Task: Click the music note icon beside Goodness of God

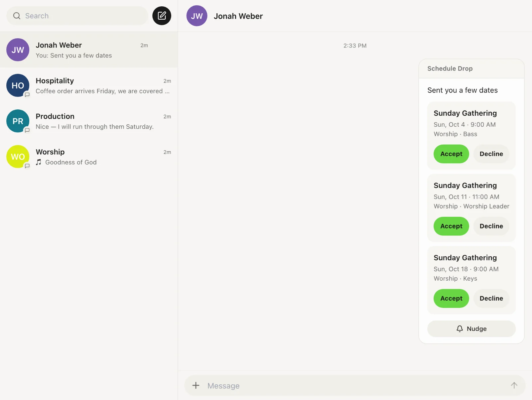Action: [x=39, y=162]
